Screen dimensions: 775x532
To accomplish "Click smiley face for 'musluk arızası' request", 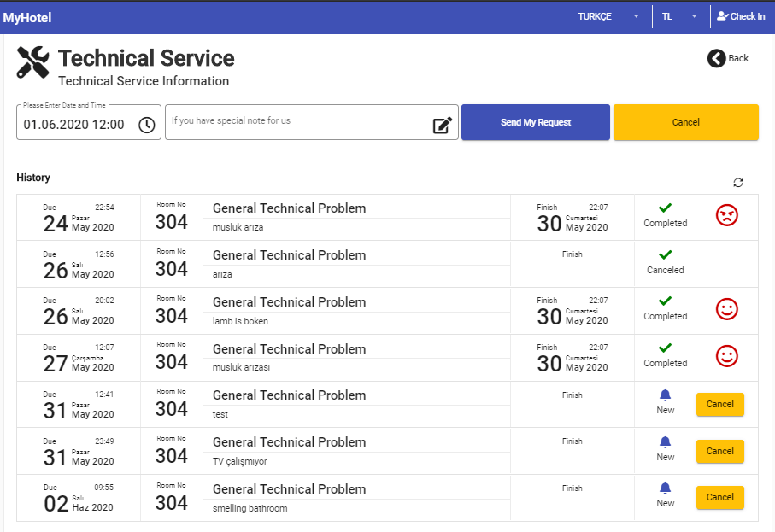I will [x=726, y=356].
